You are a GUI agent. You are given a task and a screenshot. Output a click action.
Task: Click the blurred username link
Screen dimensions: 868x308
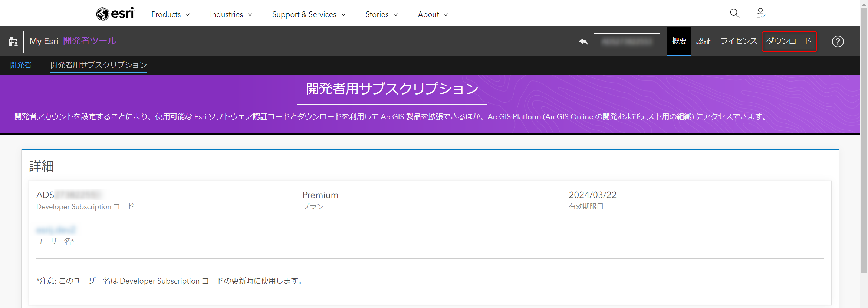(56, 230)
